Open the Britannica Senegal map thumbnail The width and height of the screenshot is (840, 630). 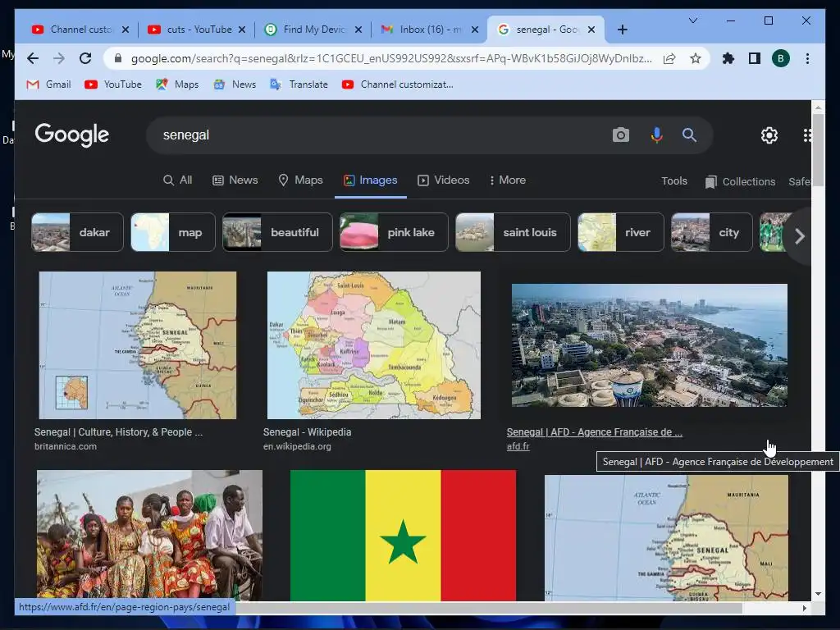click(138, 345)
